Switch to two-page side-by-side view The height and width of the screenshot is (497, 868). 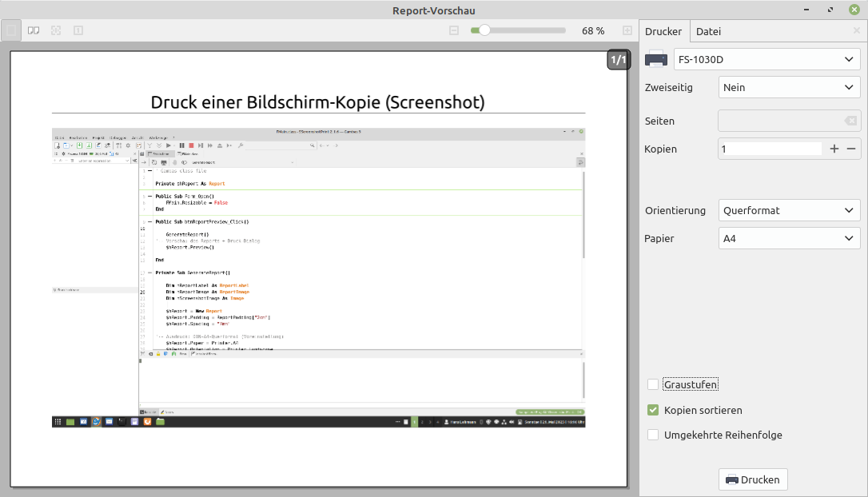click(x=34, y=30)
